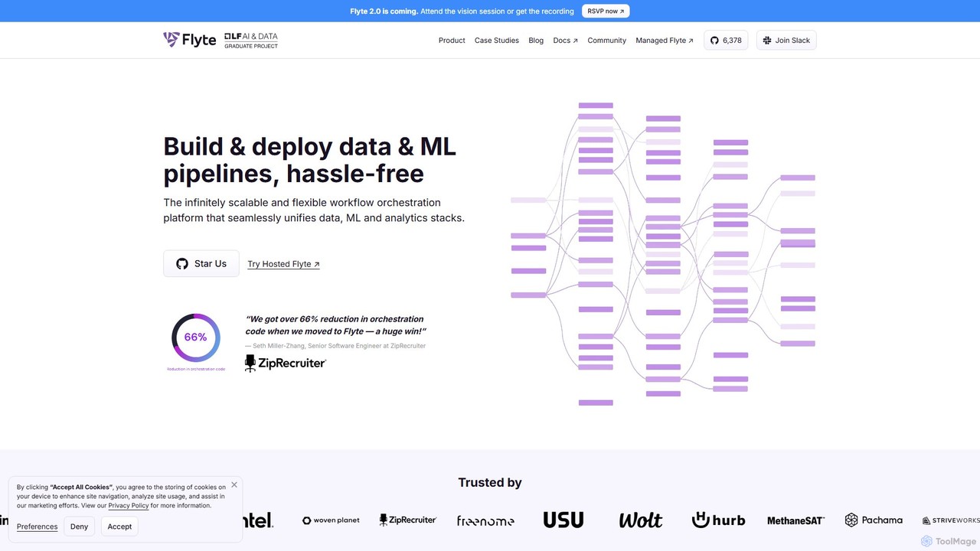Click the "Trusted by" heading
The width and height of the screenshot is (980, 551).
coord(490,483)
